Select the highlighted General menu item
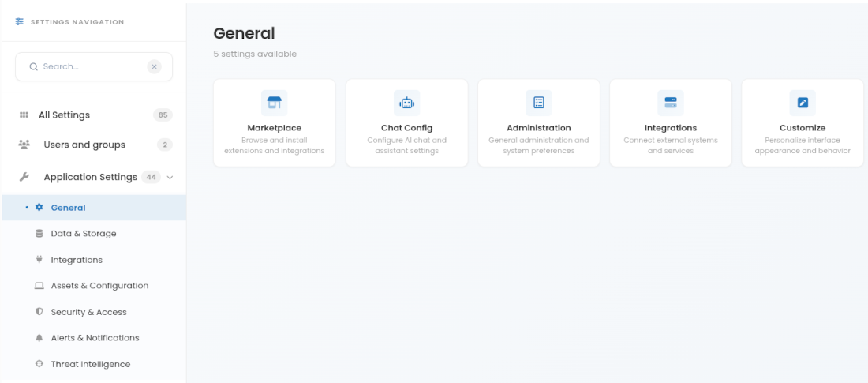This screenshot has height=383, width=868. point(94,208)
